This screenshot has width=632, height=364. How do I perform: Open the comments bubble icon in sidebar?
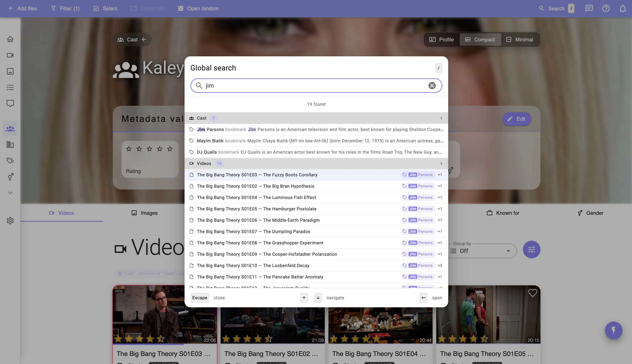tap(10, 104)
